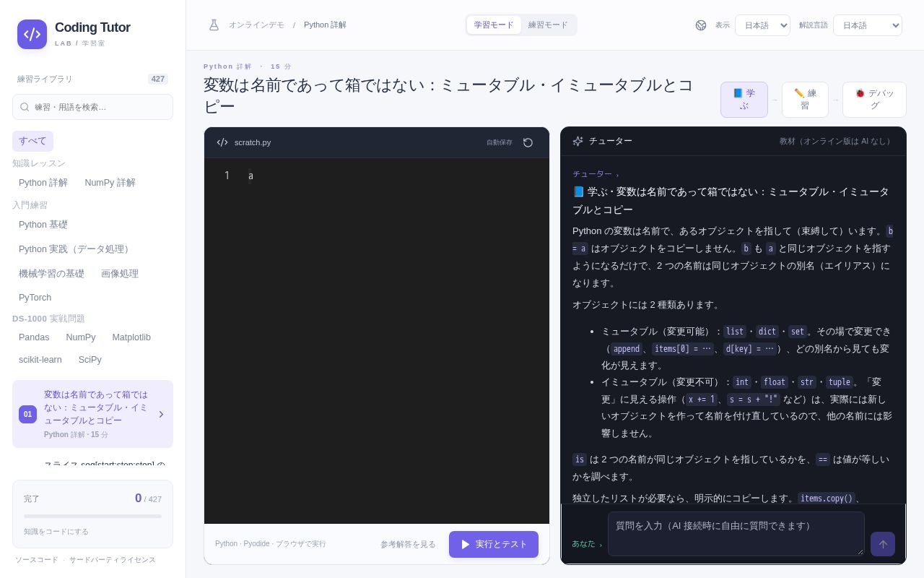Select the SciPy category

click(x=90, y=360)
